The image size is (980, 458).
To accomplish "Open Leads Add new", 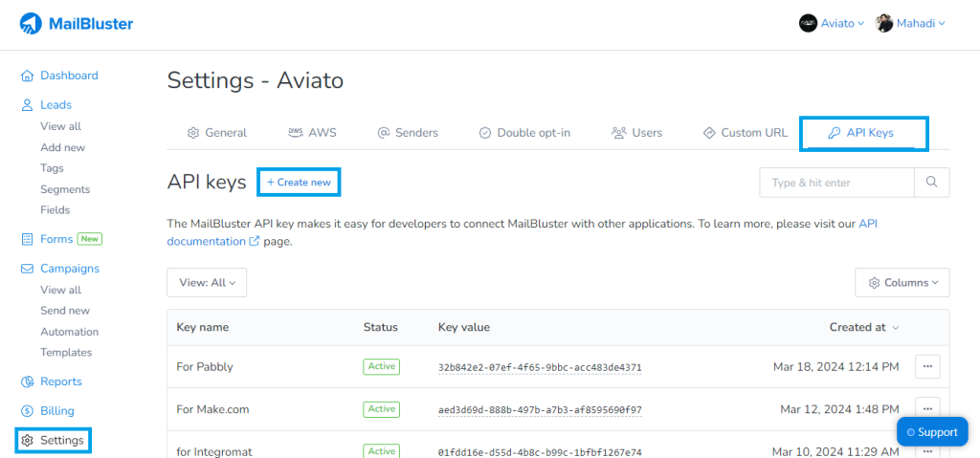I will tap(62, 147).
